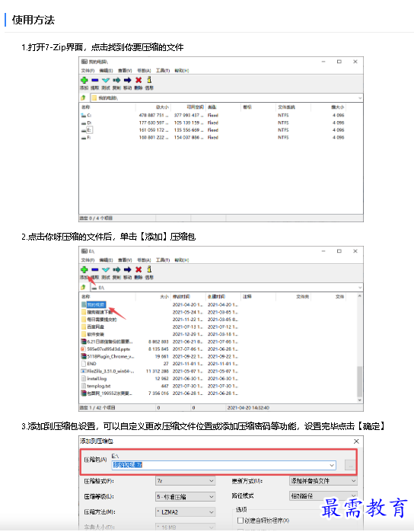
Task: Click the green Add icon in the first 7-Zip window
Action: pos(84,80)
